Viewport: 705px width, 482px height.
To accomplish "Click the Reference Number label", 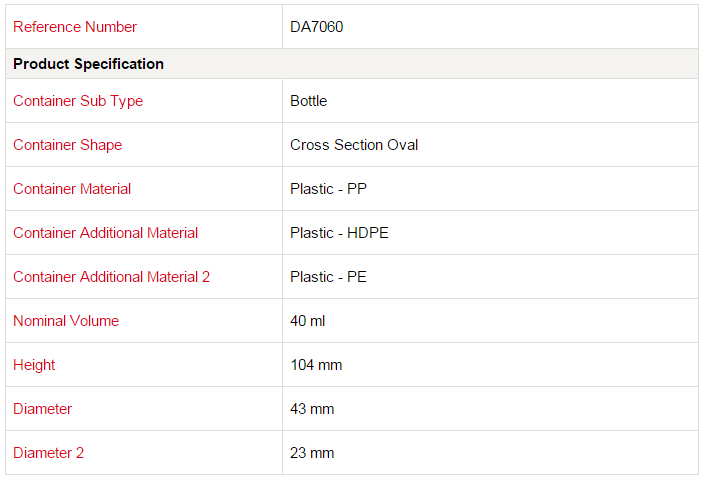I will (75, 27).
